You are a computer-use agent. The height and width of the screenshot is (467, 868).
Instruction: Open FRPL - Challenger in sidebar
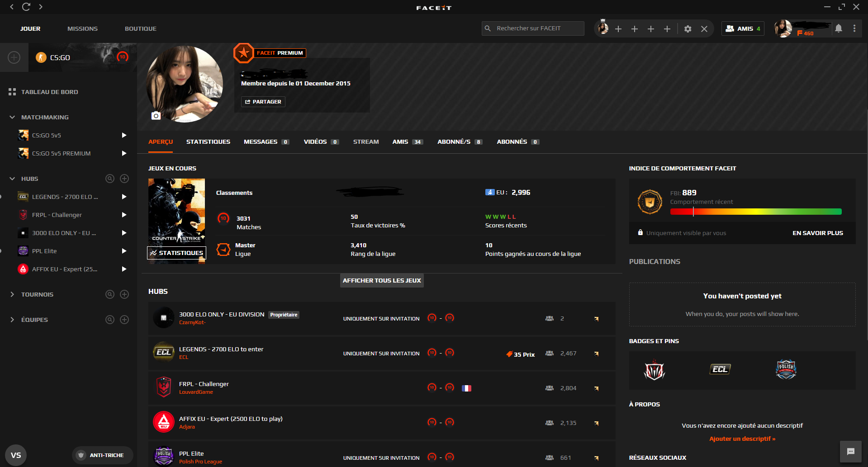(57, 215)
